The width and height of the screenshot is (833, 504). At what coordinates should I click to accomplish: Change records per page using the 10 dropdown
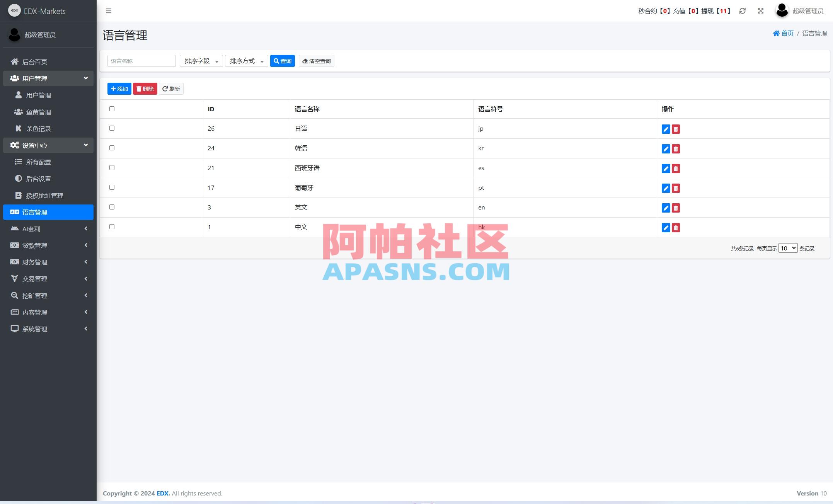787,248
